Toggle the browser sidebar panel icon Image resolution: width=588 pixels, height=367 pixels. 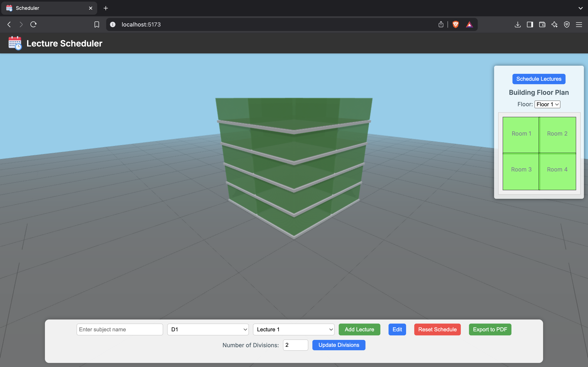tap(530, 24)
